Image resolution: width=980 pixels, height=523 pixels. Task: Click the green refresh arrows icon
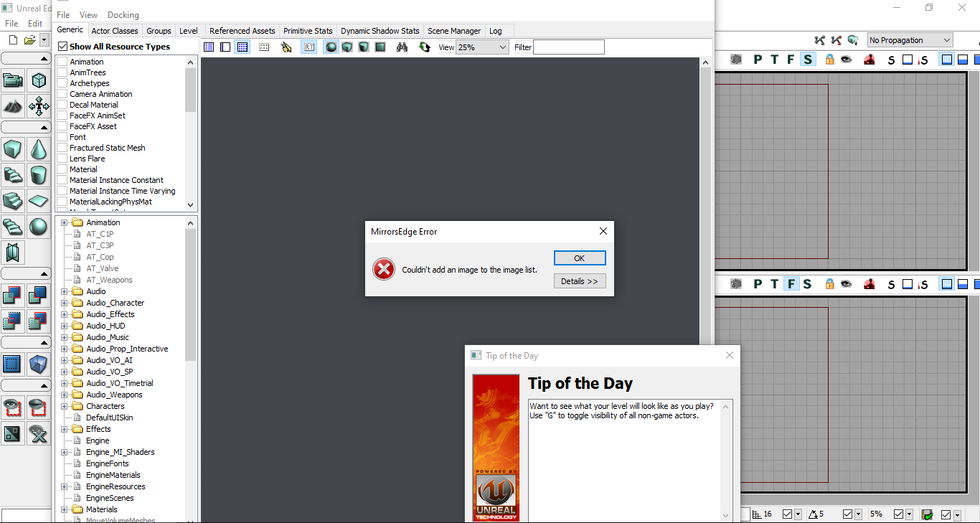[425, 47]
